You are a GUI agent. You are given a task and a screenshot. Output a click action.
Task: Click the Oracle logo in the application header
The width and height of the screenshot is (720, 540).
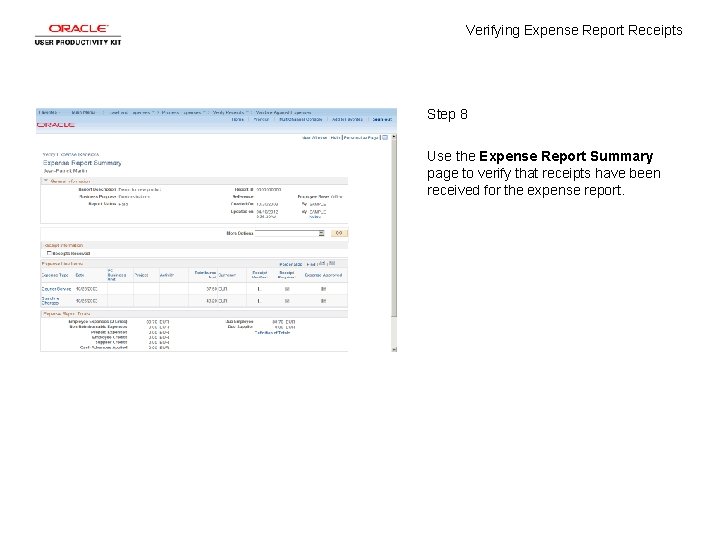[x=56, y=125]
